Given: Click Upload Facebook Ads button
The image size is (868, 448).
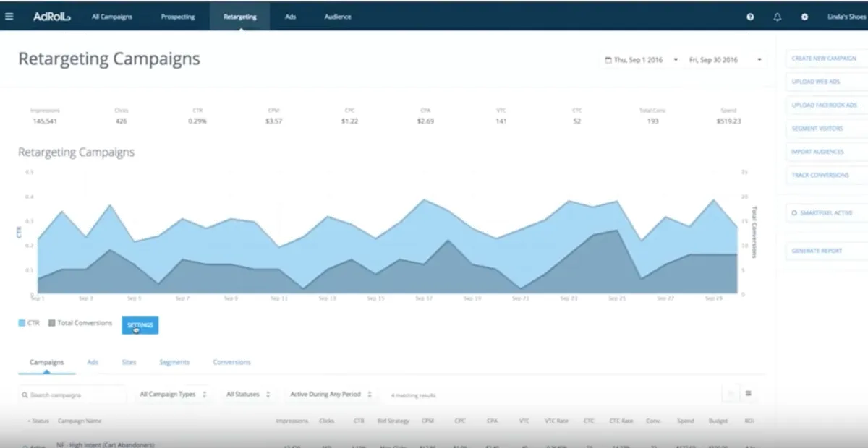Looking at the screenshot, I should [826, 105].
